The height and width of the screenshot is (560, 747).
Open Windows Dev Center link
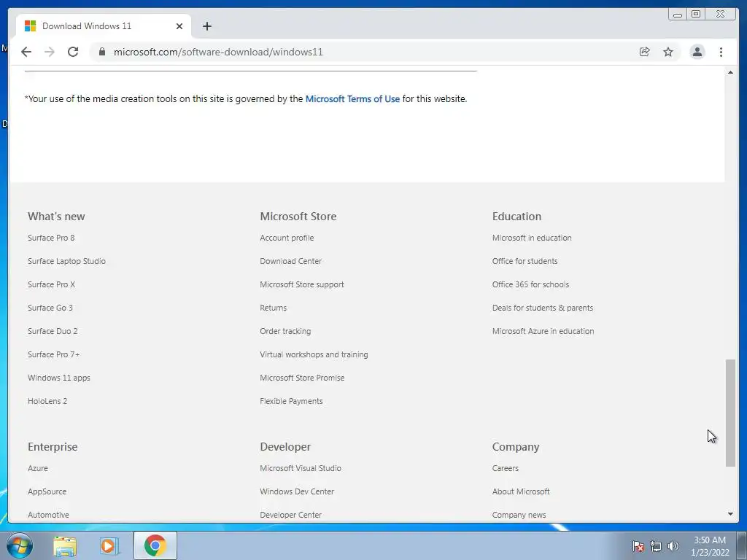click(x=297, y=491)
